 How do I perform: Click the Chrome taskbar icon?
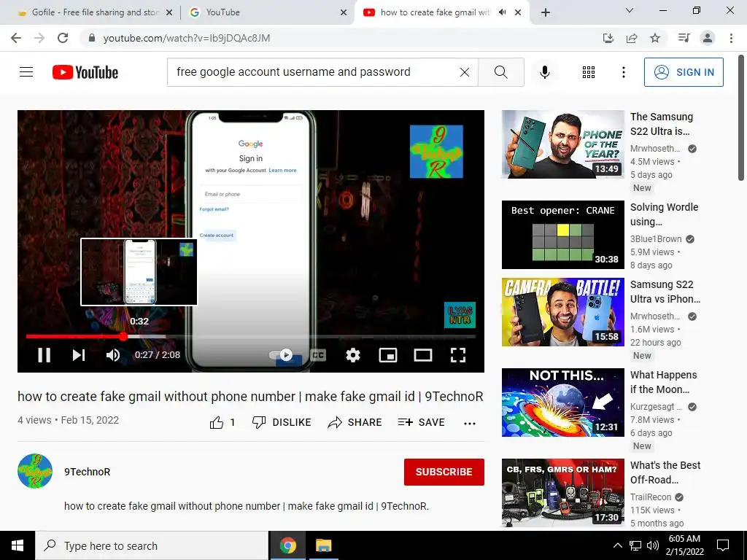tap(287, 545)
